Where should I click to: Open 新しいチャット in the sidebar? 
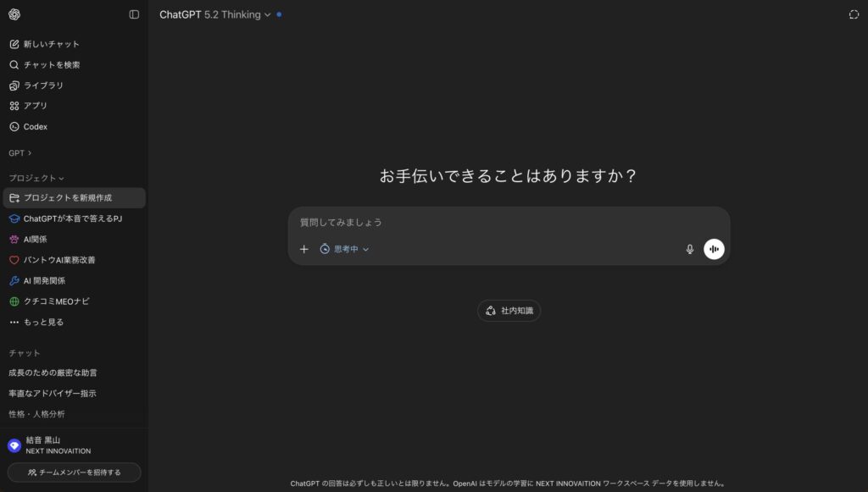pos(51,44)
